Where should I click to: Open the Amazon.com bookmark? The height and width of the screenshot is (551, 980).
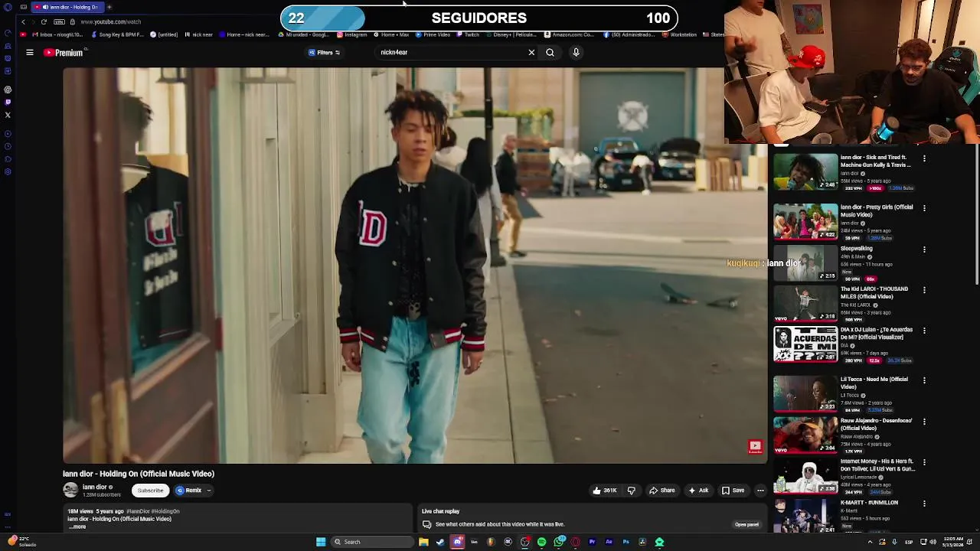click(569, 34)
